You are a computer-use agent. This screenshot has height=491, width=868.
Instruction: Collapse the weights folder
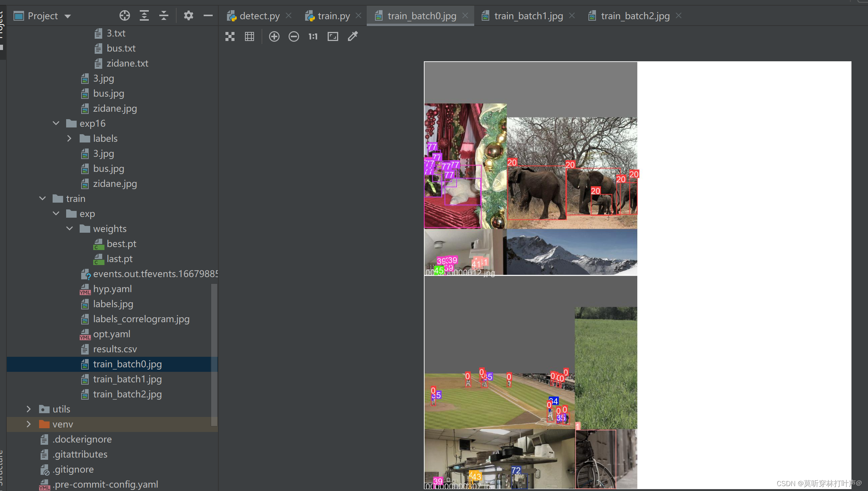70,229
